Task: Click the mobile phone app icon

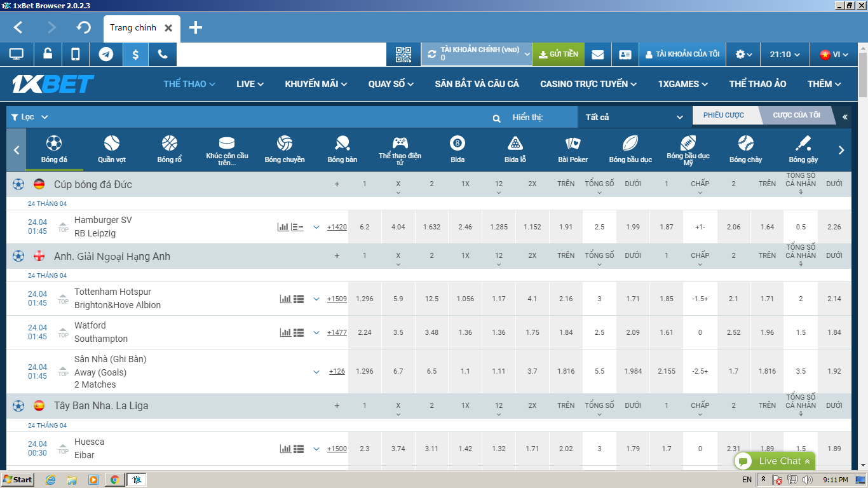Action: 76,55
